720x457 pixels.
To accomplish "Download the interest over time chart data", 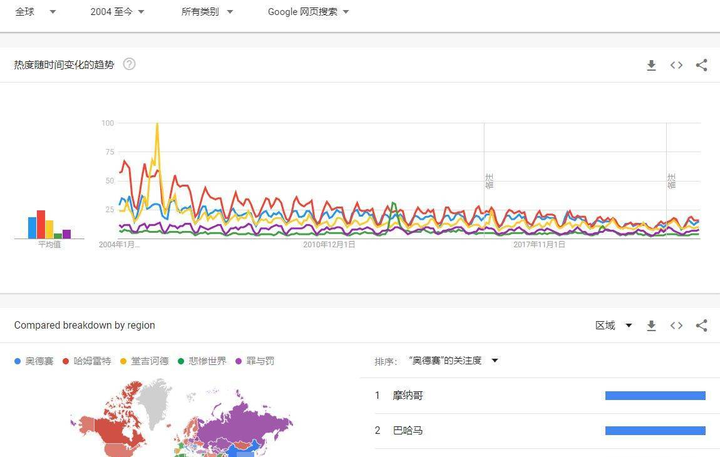I will (x=651, y=65).
